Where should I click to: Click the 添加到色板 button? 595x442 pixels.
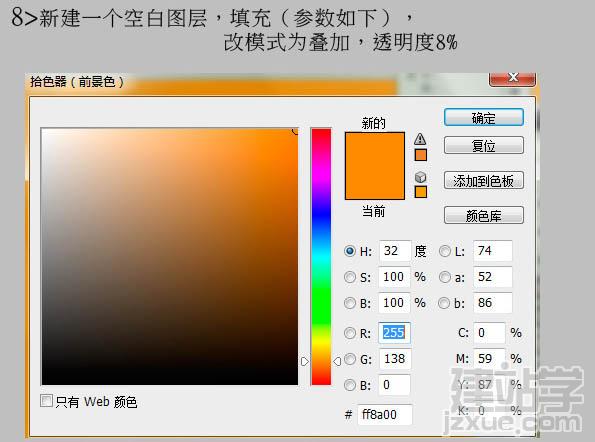pyautogui.click(x=484, y=181)
